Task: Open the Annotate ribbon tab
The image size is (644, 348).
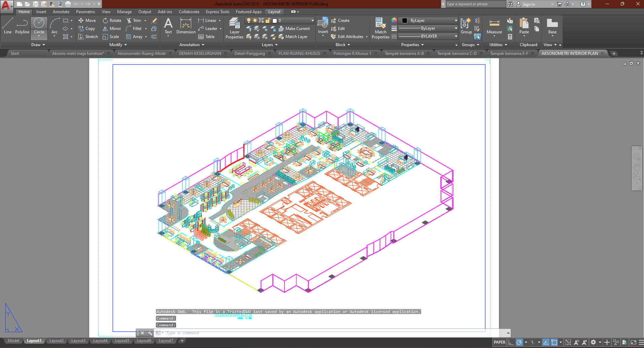Action: click(61, 12)
